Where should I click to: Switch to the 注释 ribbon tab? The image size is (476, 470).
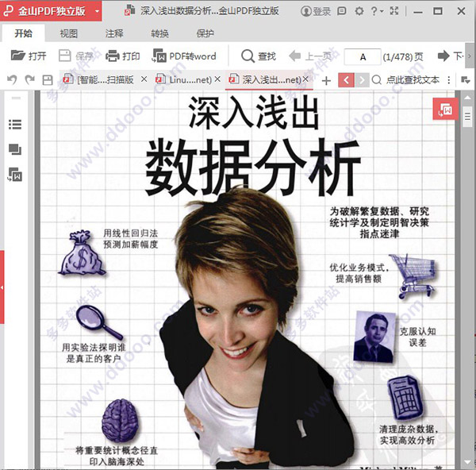point(114,33)
